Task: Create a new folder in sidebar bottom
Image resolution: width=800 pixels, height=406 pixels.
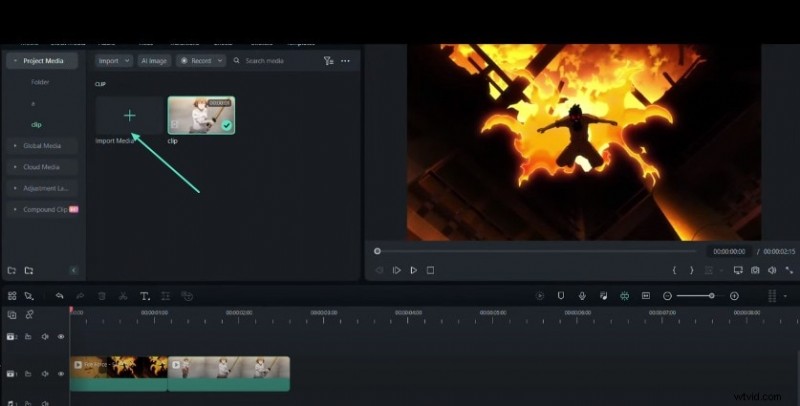Action: click(x=12, y=270)
